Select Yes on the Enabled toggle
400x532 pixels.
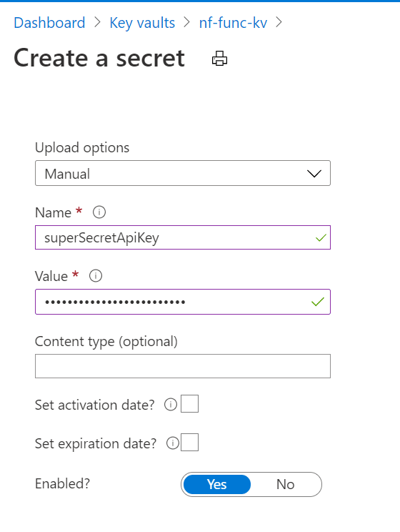click(217, 485)
